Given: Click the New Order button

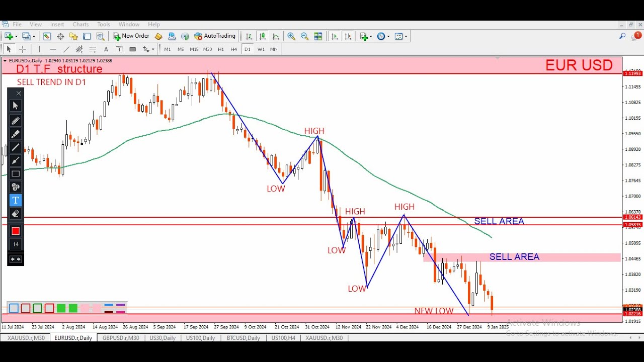Looking at the screenshot, I should [131, 36].
